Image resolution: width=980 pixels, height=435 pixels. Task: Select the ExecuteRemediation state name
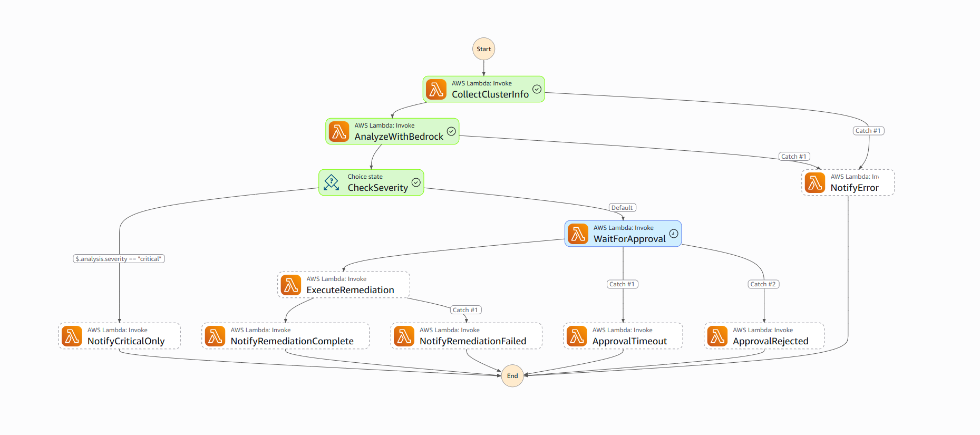click(x=351, y=290)
